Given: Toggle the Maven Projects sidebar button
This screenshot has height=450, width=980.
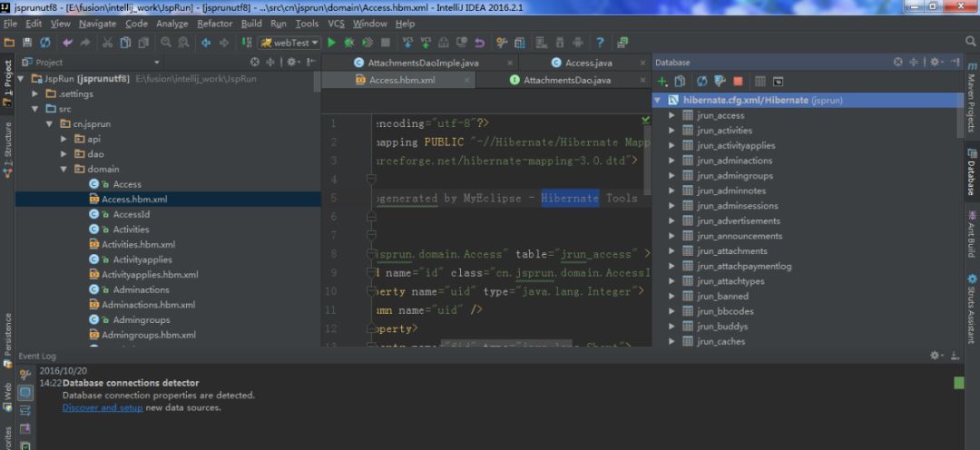Looking at the screenshot, I should tap(972, 97).
